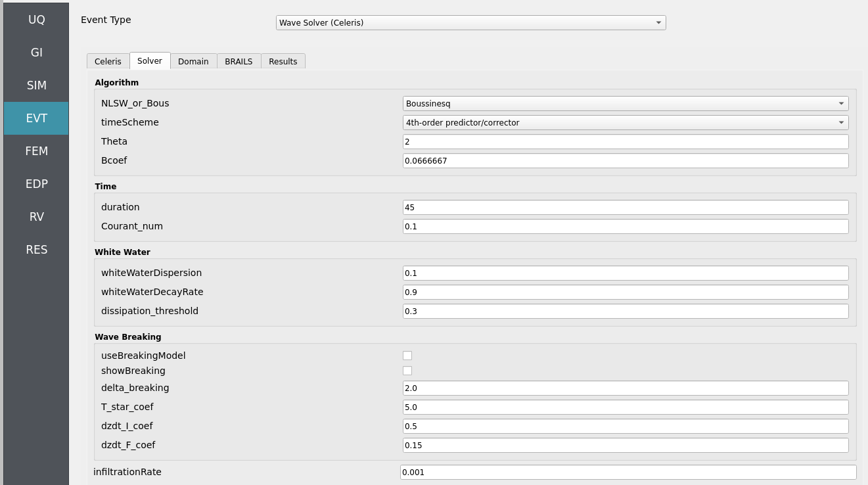Image resolution: width=868 pixels, height=485 pixels.
Task: Open the UQ sidebar panel
Action: point(36,20)
